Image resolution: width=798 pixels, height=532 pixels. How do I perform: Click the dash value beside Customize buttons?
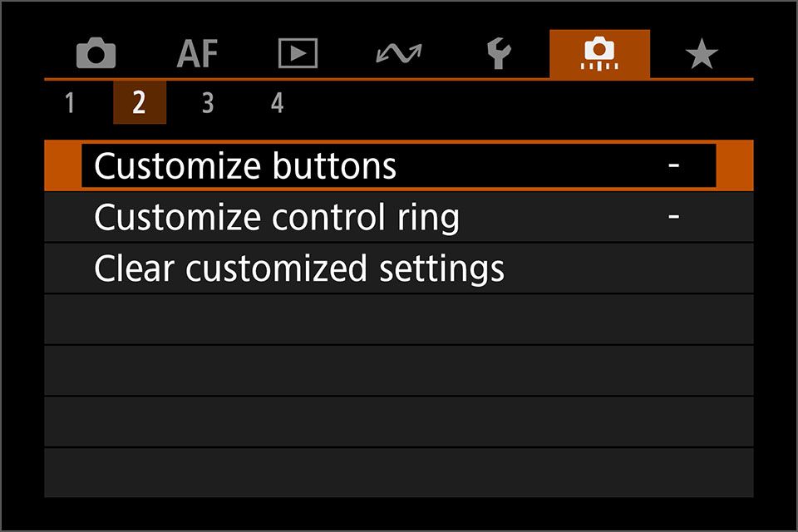click(673, 166)
